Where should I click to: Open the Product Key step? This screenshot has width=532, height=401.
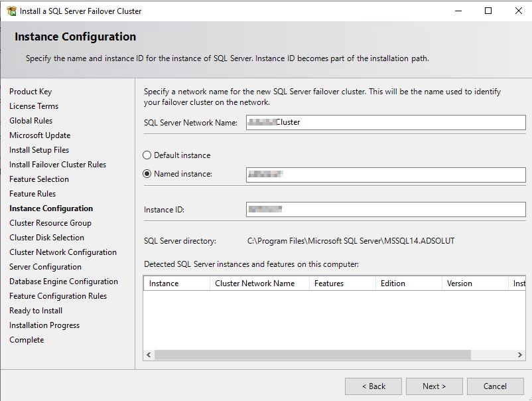coord(31,92)
